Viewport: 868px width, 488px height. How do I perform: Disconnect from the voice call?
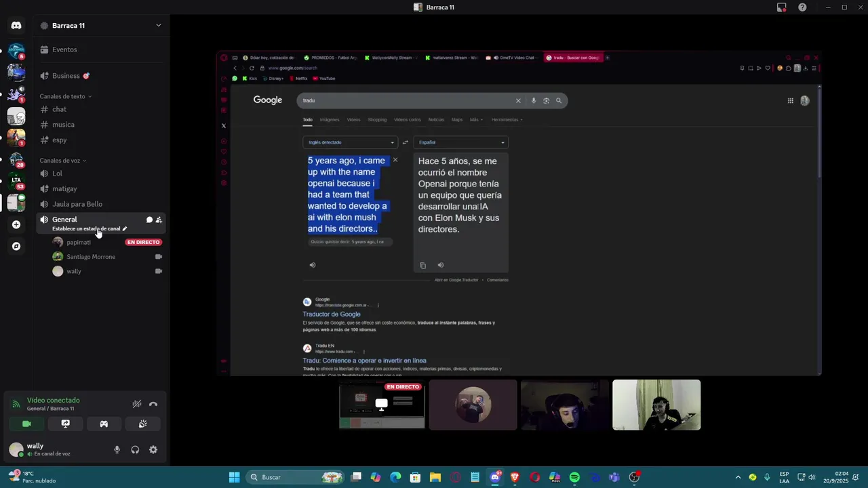coord(153,404)
